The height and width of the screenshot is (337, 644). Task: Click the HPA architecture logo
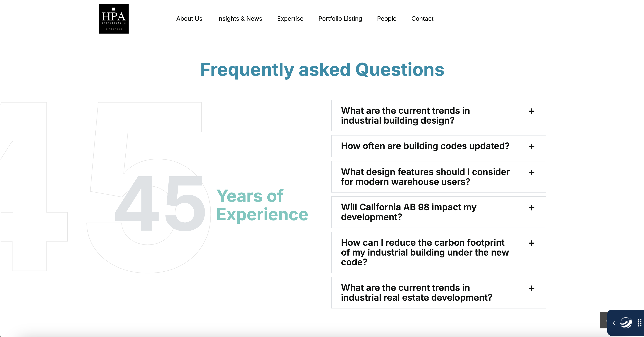pyautogui.click(x=113, y=18)
